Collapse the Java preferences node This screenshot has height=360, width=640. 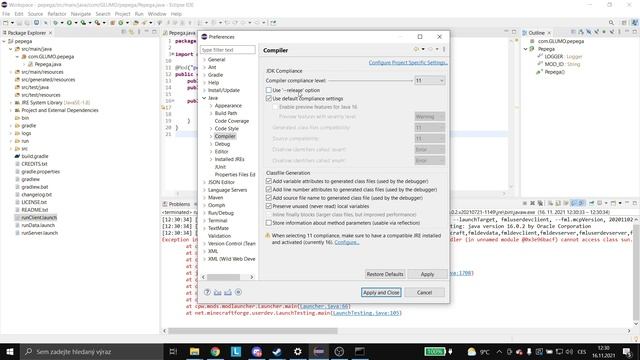[x=204, y=98]
